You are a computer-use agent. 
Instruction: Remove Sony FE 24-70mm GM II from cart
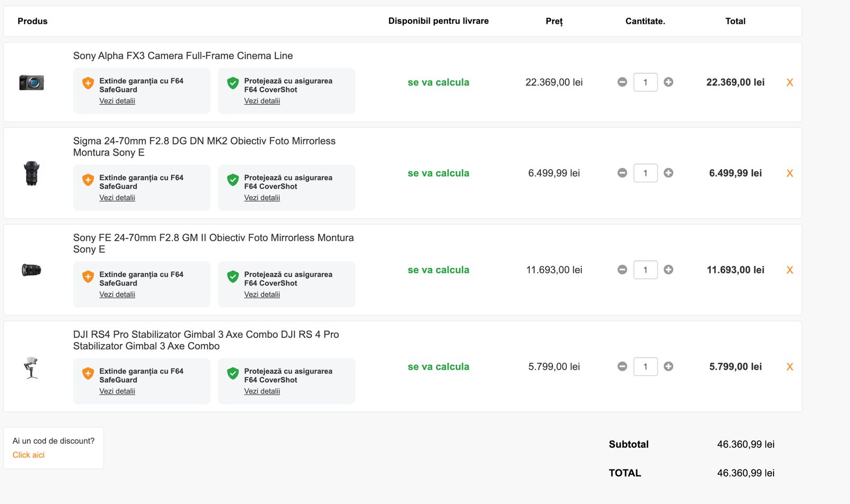pyautogui.click(x=789, y=270)
